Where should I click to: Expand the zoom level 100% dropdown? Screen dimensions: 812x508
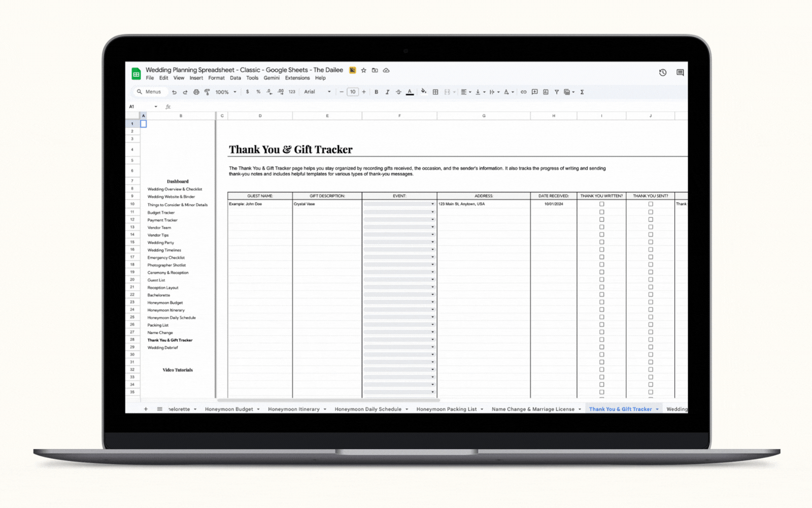[x=226, y=92]
